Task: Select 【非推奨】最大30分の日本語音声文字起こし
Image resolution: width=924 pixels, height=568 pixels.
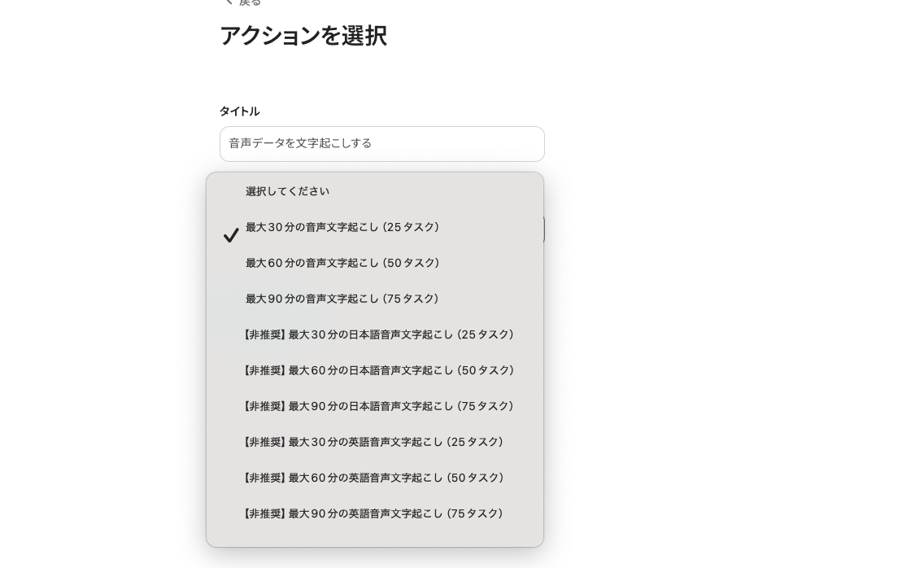Action: click(x=378, y=334)
